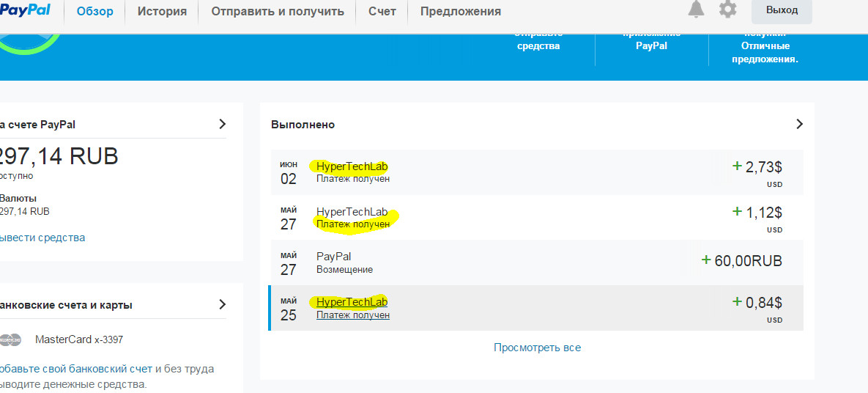Open HyperTechLab payment from June 02
Image resolution: width=868 pixels, height=393 pixels.
click(537, 172)
